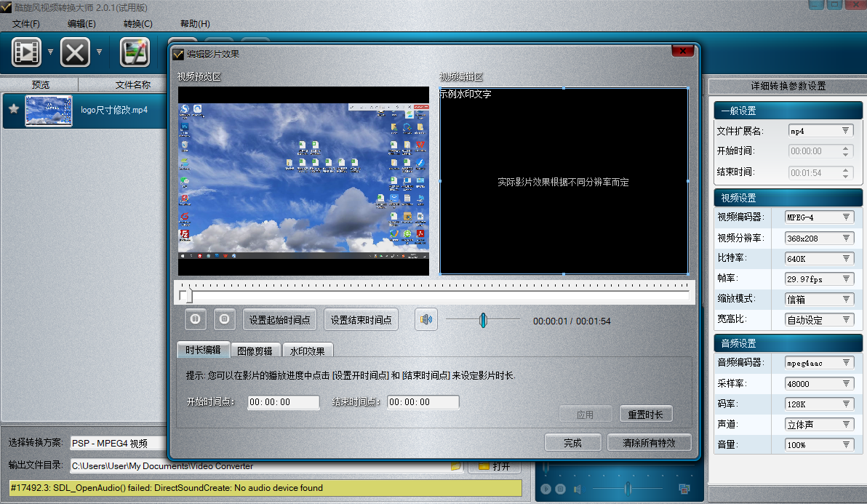The width and height of the screenshot is (867, 504).
Task: Click the 文件名称 column header
Action: click(132, 84)
